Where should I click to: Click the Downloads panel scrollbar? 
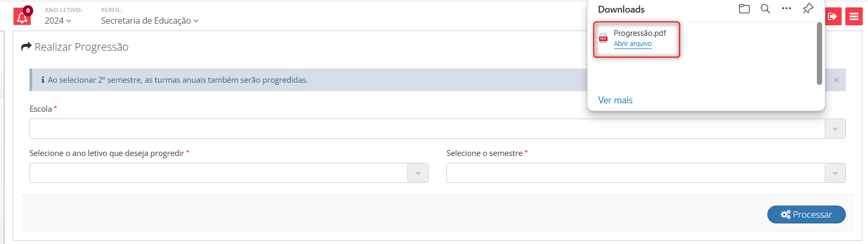[x=819, y=53]
